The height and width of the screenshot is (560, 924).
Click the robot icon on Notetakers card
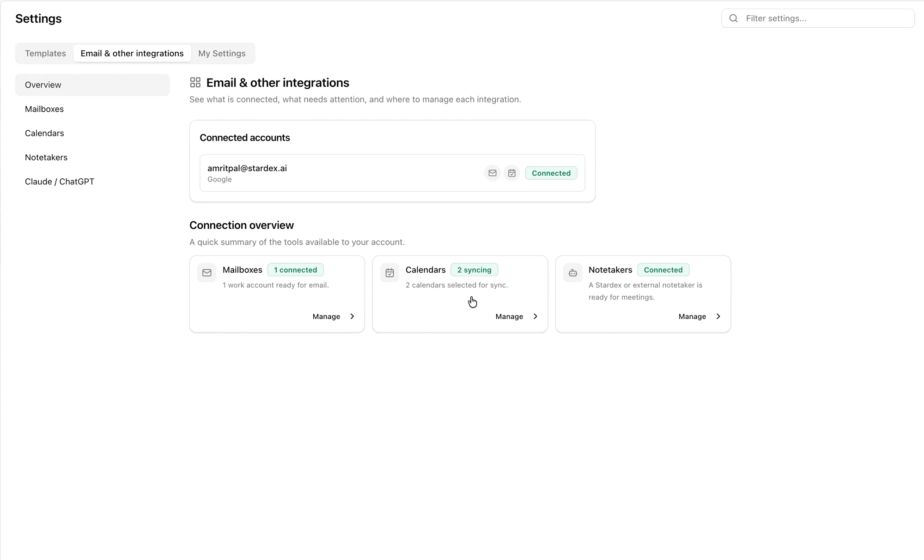tap(573, 273)
